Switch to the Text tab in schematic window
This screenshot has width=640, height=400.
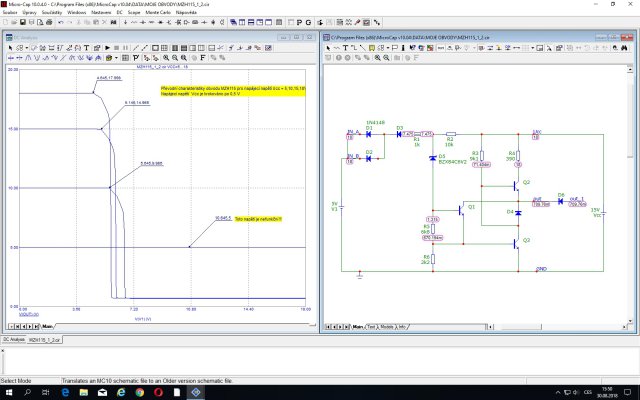coord(371,327)
